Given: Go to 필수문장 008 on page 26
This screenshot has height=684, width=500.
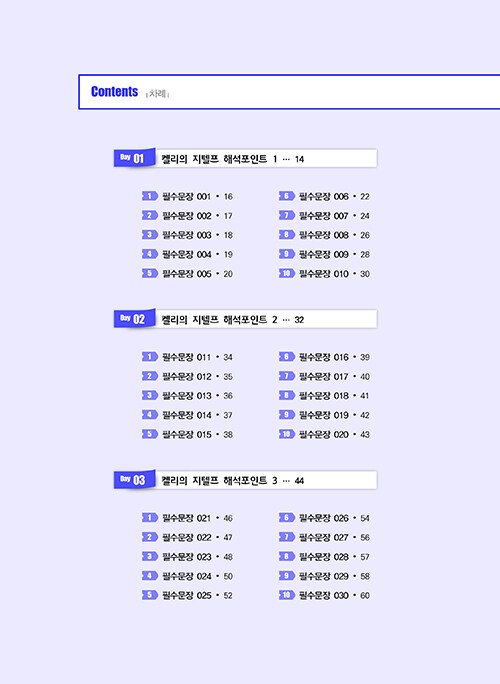Looking at the screenshot, I should [x=334, y=235].
